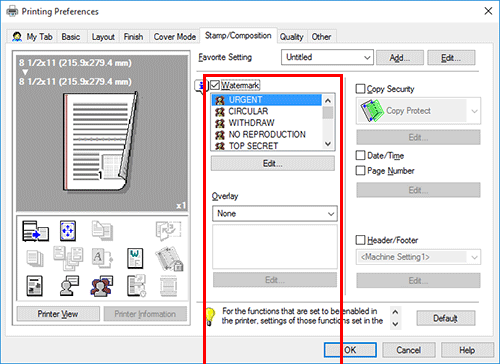Screen dimensions: 500x364
Task: Open Help with the Help button
Action: point(467,350)
